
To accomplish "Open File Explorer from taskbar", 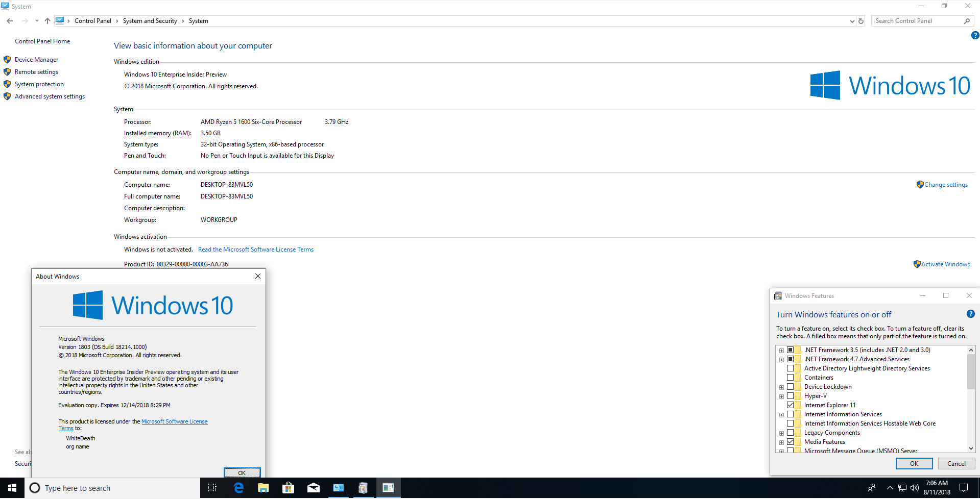I will pos(263,488).
